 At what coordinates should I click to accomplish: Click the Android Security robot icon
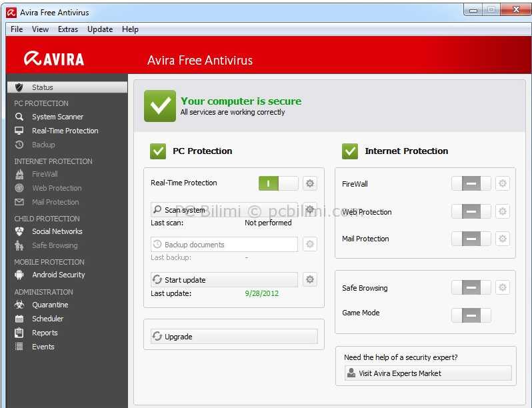(19, 275)
